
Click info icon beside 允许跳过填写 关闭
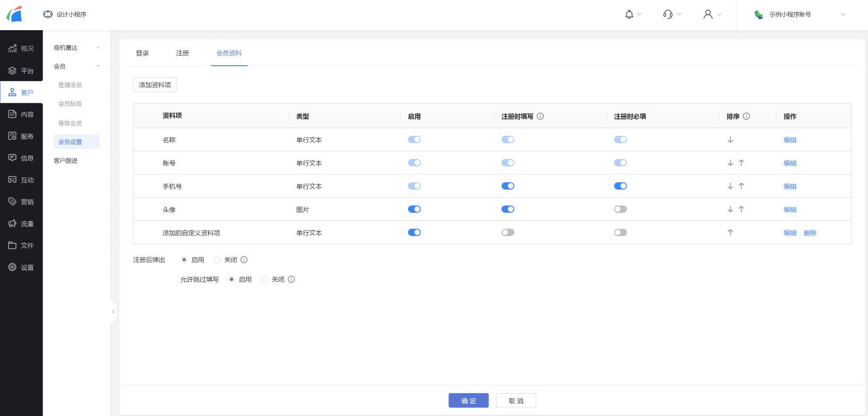[x=291, y=279]
